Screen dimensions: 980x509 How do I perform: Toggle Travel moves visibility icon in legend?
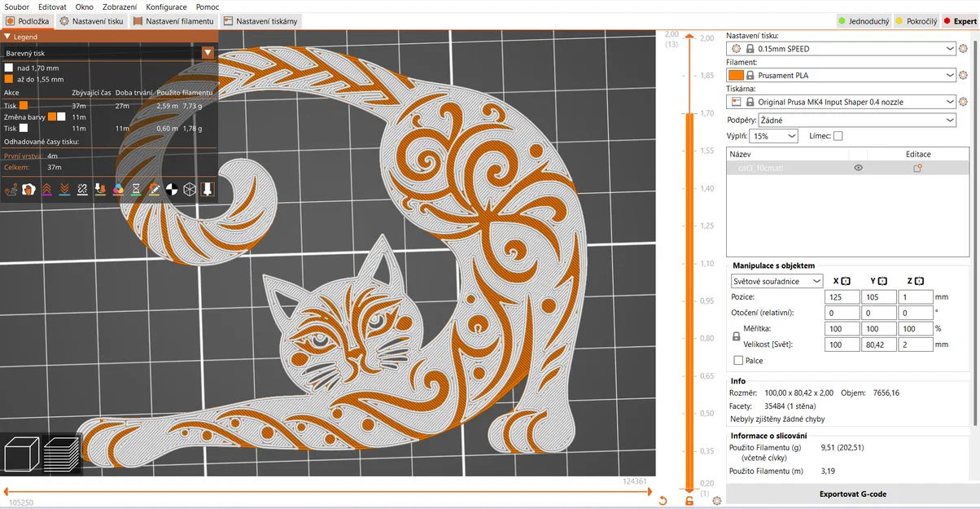point(11,189)
